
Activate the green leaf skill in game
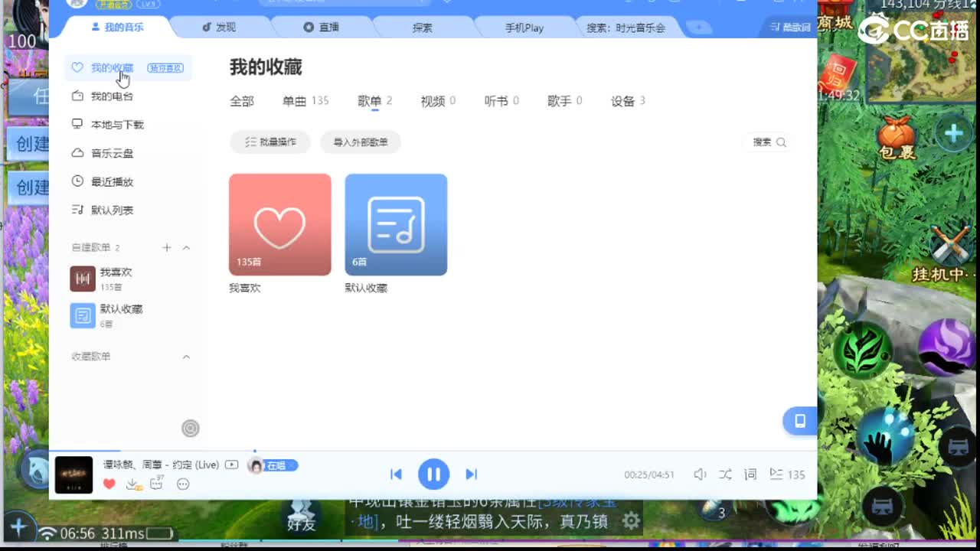click(863, 351)
